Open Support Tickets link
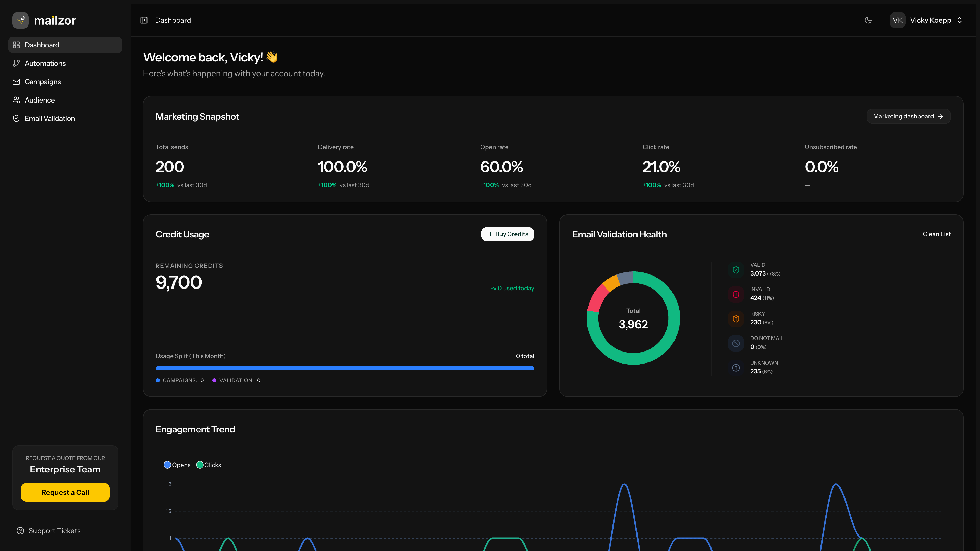Image resolution: width=980 pixels, height=551 pixels. click(x=49, y=531)
